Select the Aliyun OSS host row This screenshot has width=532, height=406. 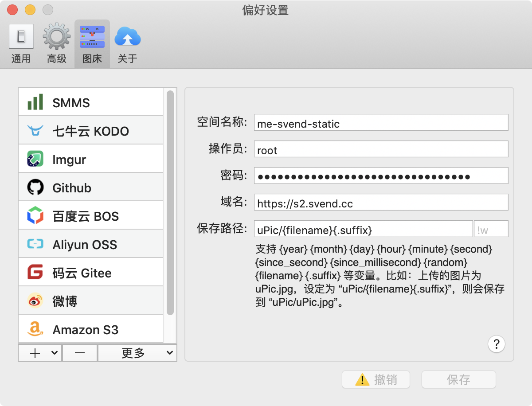pyautogui.click(x=91, y=244)
